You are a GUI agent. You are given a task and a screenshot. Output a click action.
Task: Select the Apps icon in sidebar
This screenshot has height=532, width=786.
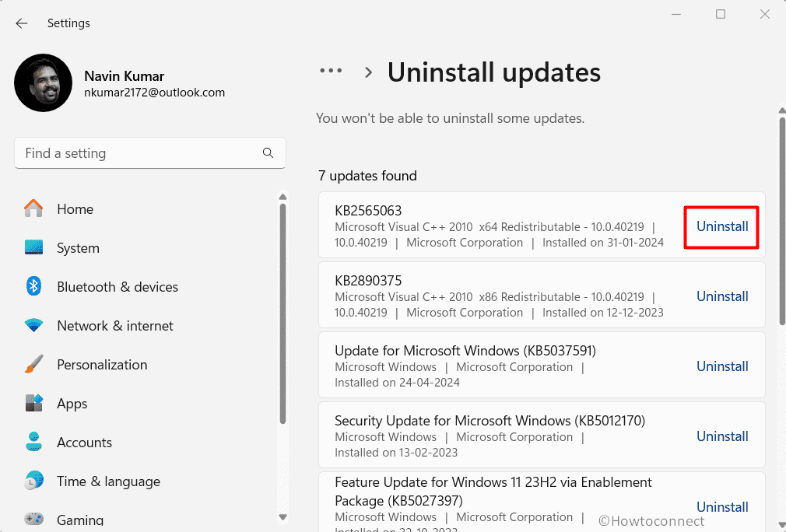pos(33,404)
